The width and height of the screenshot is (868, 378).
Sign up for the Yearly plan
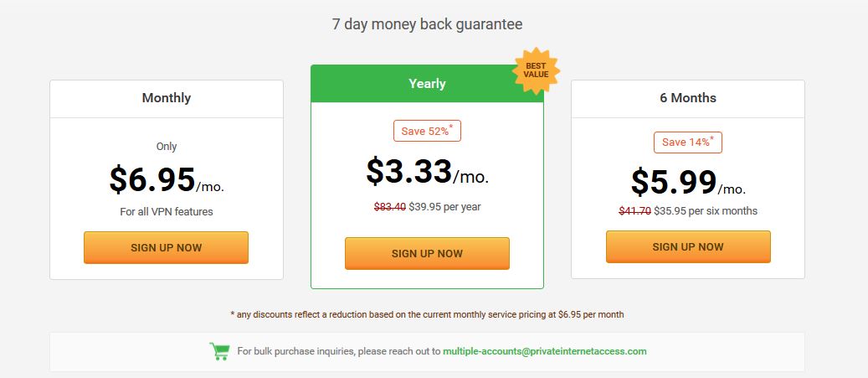click(427, 254)
